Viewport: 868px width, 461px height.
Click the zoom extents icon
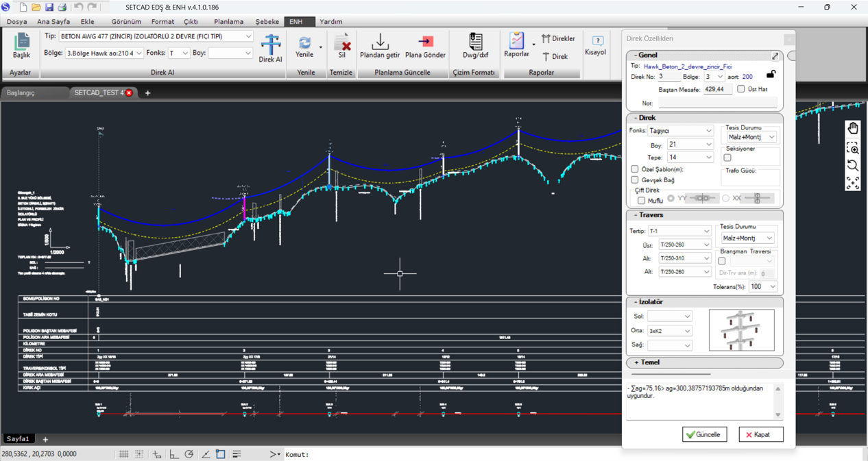click(853, 183)
